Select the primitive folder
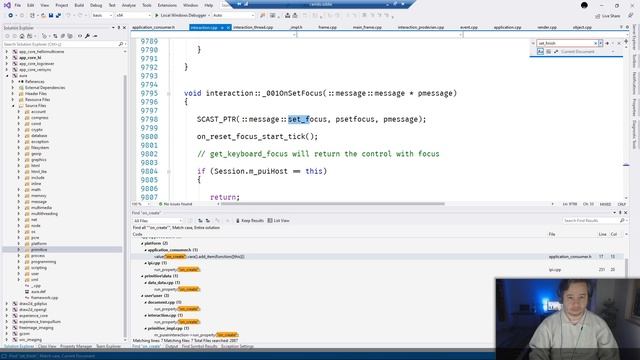This screenshot has width=640, height=360. 39,249
